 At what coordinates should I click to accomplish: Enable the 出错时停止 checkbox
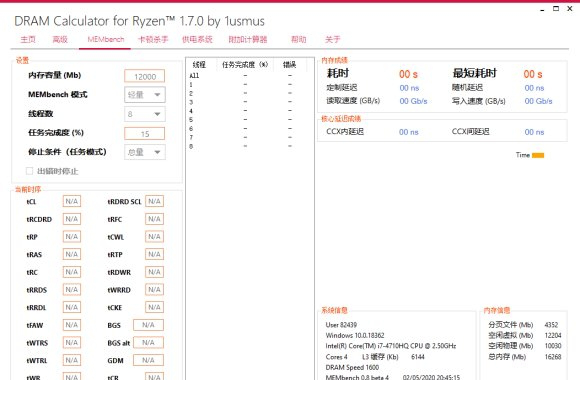[x=30, y=171]
